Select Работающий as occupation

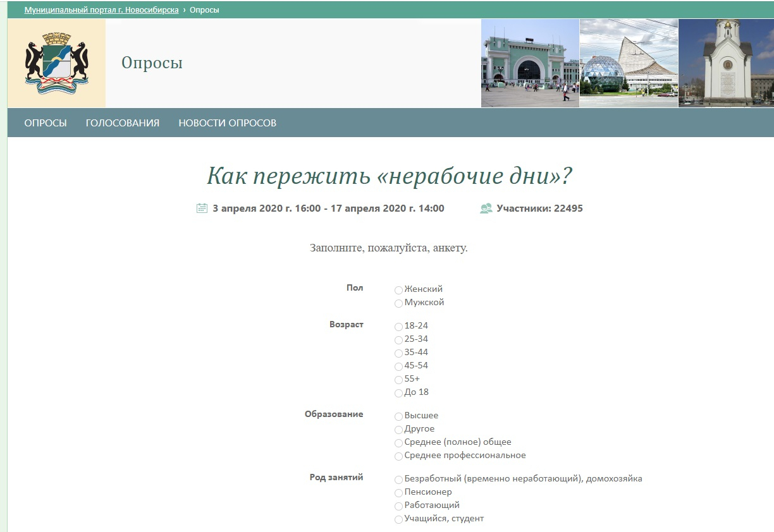[x=398, y=506]
